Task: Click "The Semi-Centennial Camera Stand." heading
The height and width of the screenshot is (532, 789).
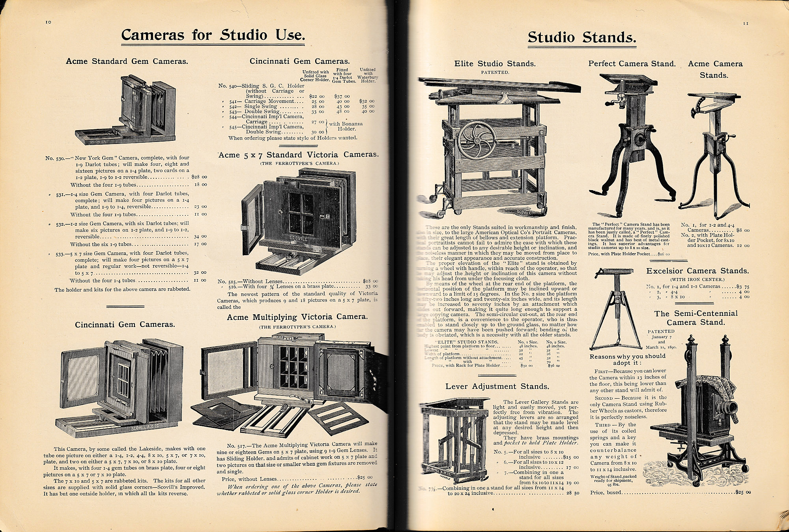Action: (696, 317)
